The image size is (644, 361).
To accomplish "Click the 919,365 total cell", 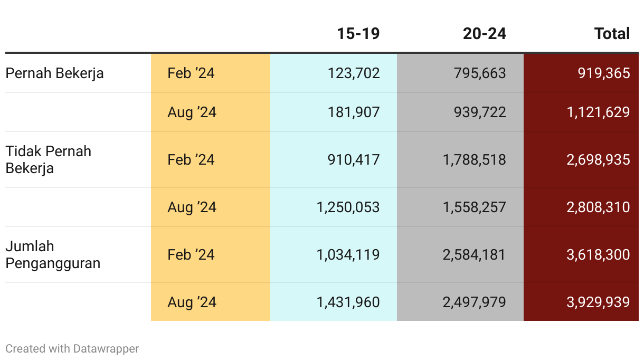I will (604, 73).
